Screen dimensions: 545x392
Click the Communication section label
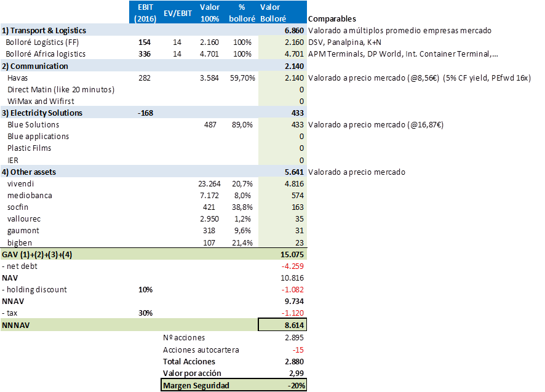[34, 66]
